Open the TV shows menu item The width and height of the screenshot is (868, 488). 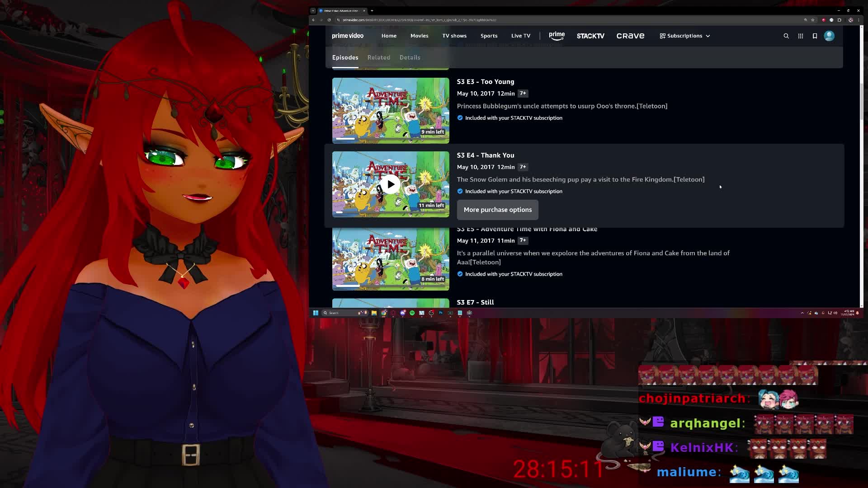[x=454, y=36]
